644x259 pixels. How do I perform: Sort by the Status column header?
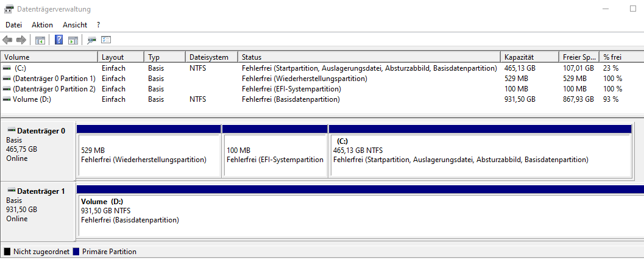(x=370, y=57)
